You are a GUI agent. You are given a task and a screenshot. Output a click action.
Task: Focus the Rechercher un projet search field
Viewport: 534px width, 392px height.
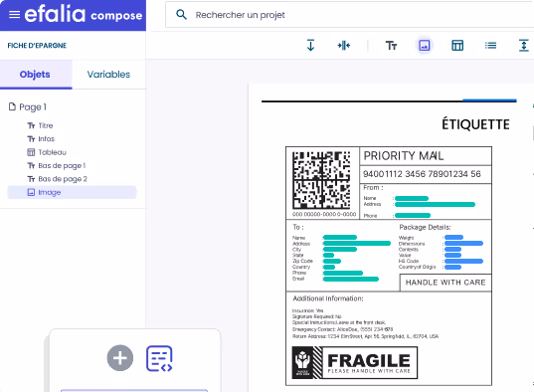349,15
